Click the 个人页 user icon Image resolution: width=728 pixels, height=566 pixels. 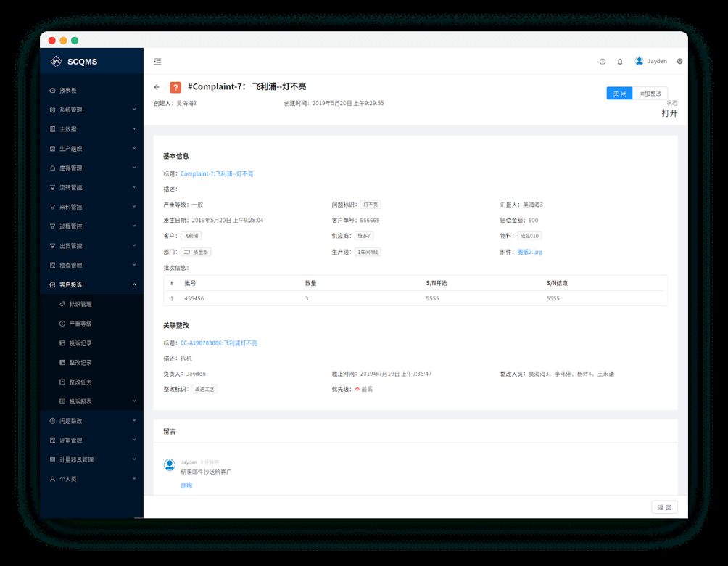tap(52, 479)
